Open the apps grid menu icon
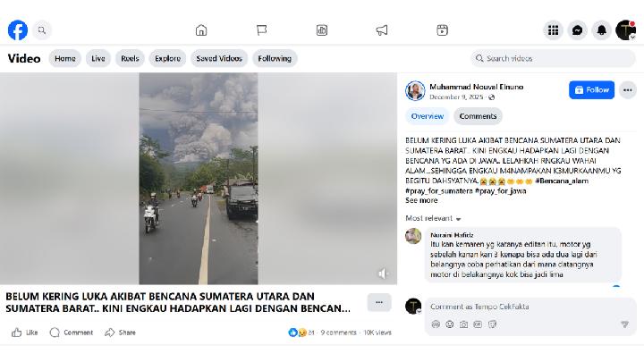The image size is (644, 362). tap(554, 30)
